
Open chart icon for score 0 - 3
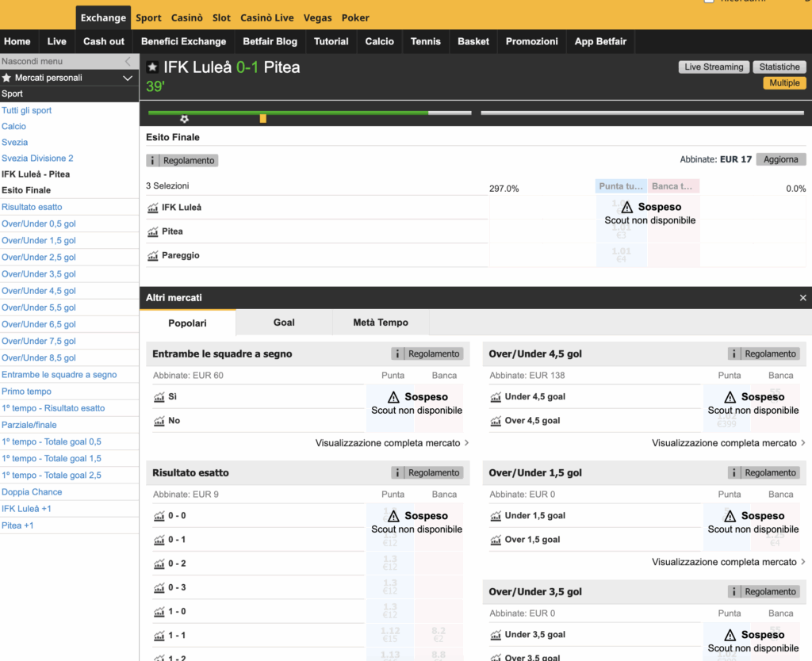159,587
